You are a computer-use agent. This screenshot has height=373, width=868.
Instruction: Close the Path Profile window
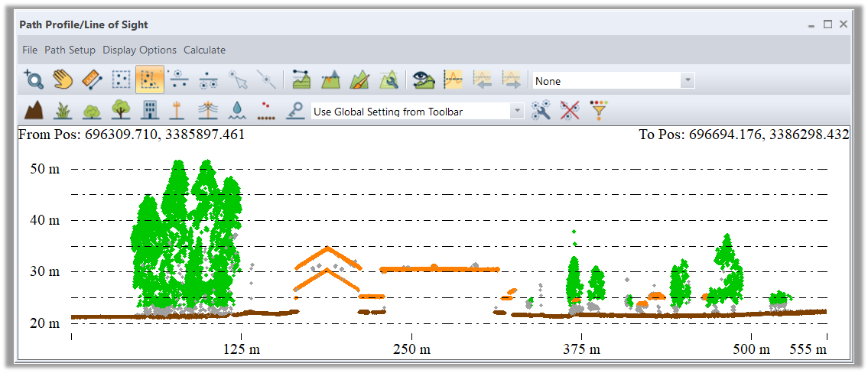tap(843, 24)
